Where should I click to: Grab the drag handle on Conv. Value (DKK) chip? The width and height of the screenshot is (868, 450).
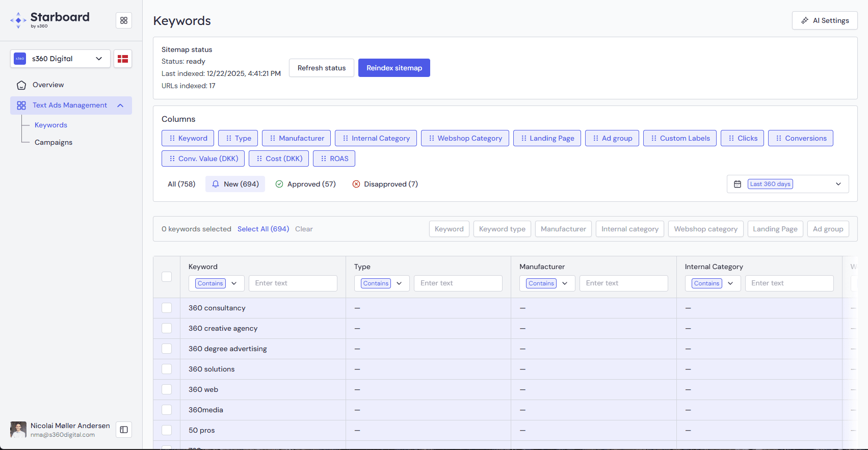(x=172, y=158)
